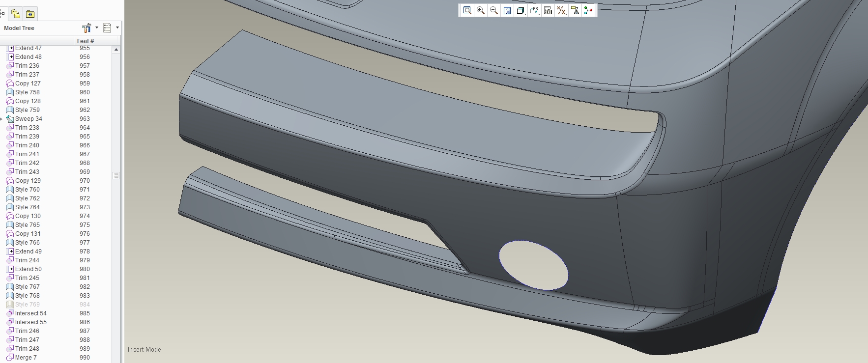Select the Trim 247 feature
Screen dimensions: 868x363
(x=27, y=340)
